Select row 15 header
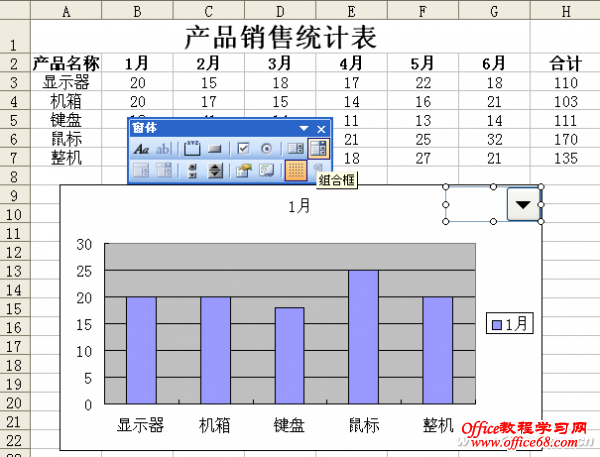This screenshot has width=600, height=457. [15, 308]
